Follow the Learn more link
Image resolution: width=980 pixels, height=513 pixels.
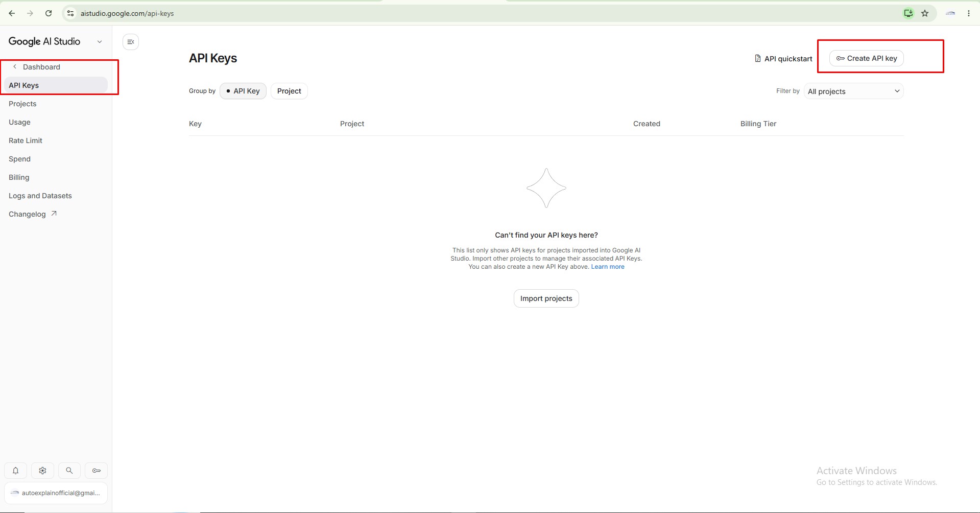tap(608, 267)
